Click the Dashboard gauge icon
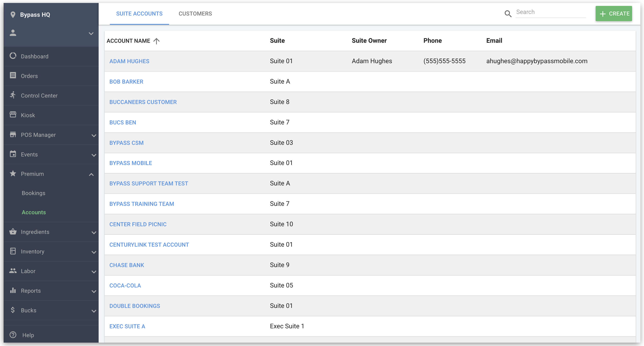644x346 pixels. coord(13,55)
